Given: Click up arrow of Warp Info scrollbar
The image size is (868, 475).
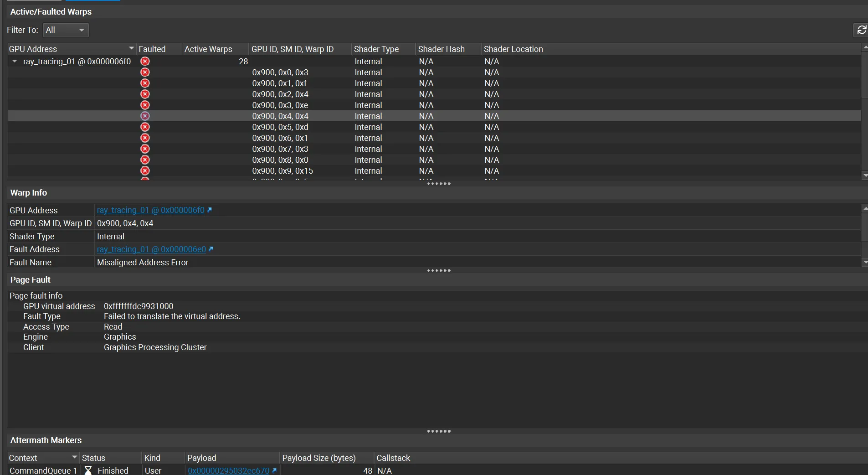Looking at the screenshot, I should coord(865,209).
